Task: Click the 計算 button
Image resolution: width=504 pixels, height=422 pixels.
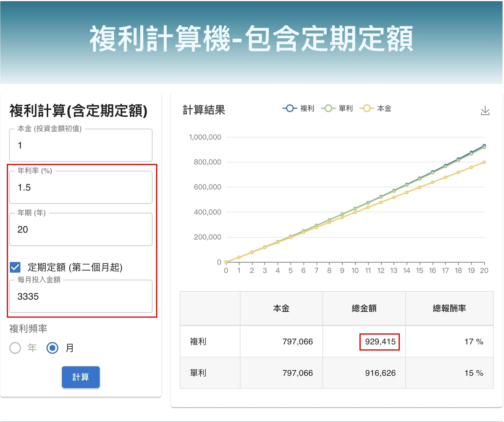Action: click(x=81, y=377)
